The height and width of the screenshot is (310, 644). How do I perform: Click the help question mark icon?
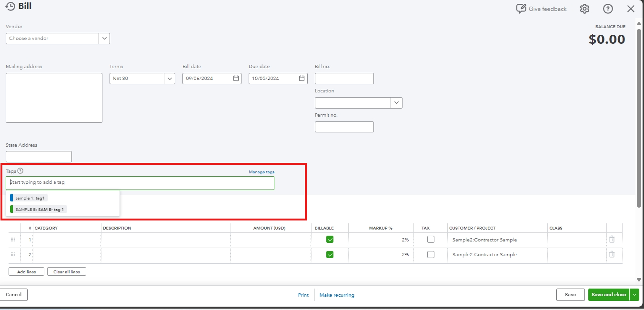pyautogui.click(x=608, y=9)
